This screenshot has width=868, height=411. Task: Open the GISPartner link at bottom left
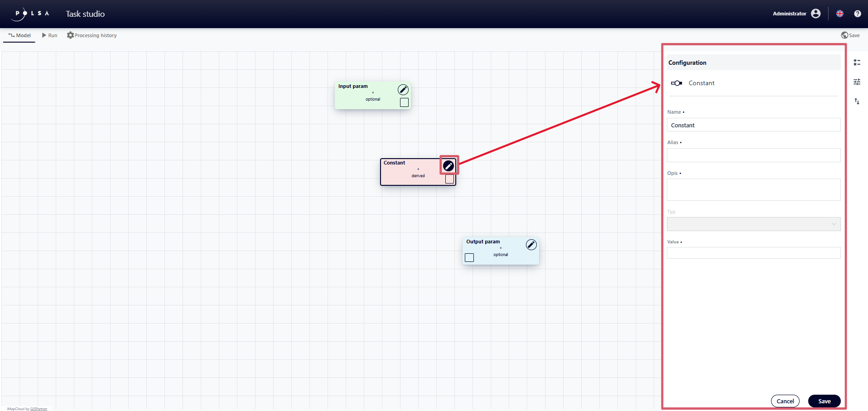39,408
